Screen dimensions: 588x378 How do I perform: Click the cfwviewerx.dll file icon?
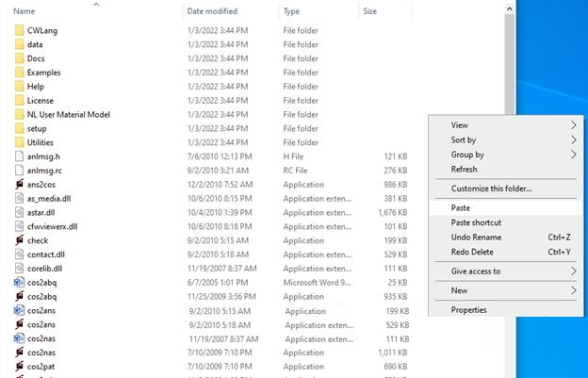pyautogui.click(x=19, y=226)
